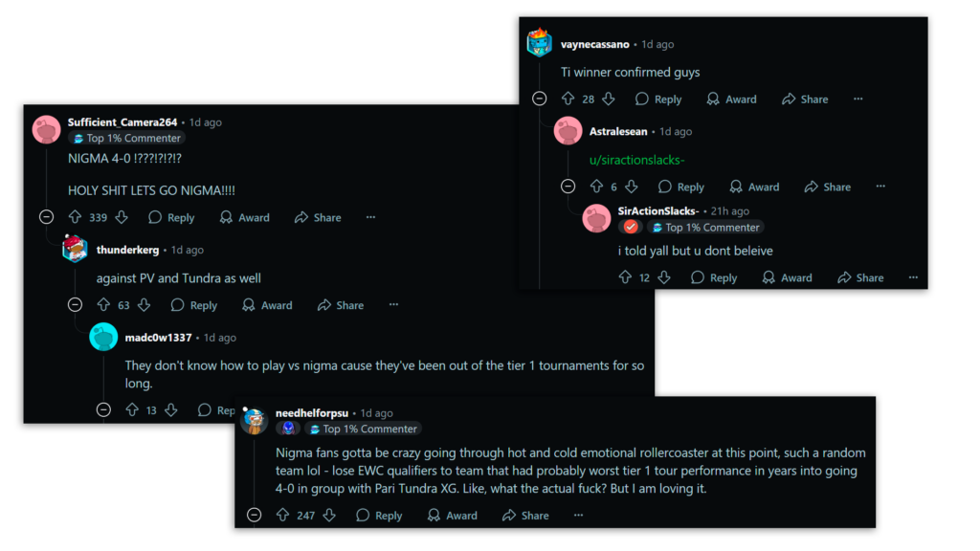Collapse vaynecassano's comment thread
The width and height of the screenshot is (980, 551).
click(x=541, y=99)
